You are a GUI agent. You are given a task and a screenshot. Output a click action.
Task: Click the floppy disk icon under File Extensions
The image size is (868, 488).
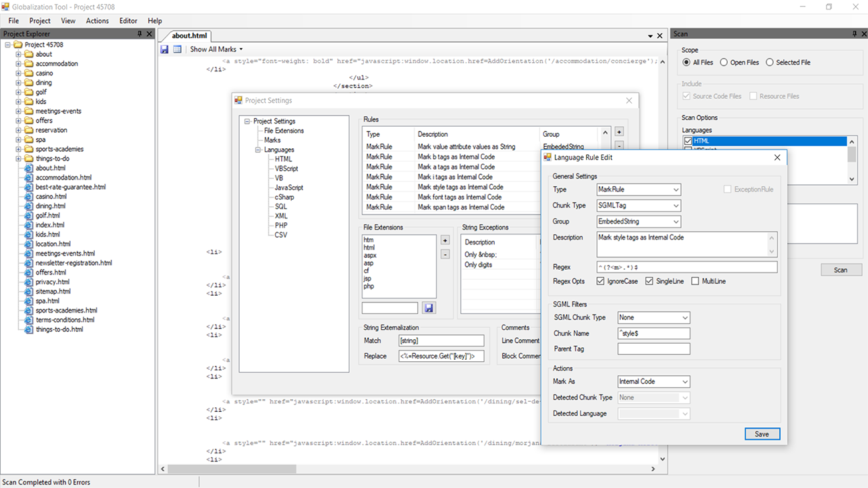point(429,308)
